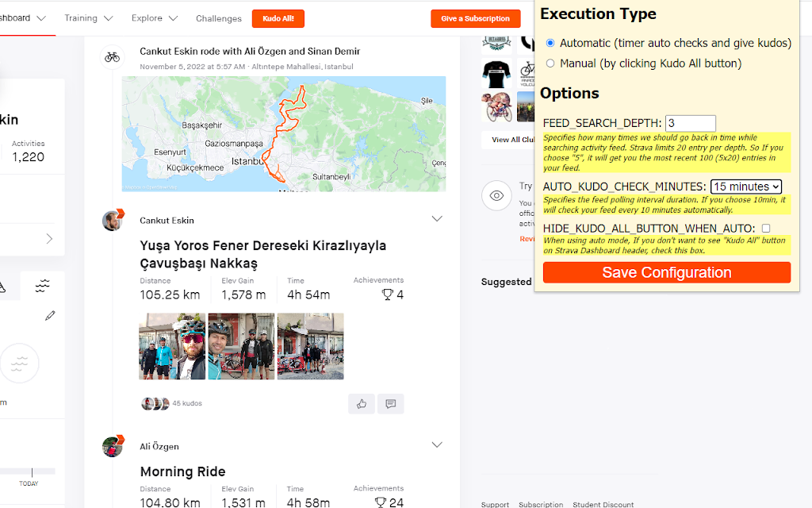Open the black jersey club logo
This screenshot has height=508, width=812.
click(x=496, y=74)
